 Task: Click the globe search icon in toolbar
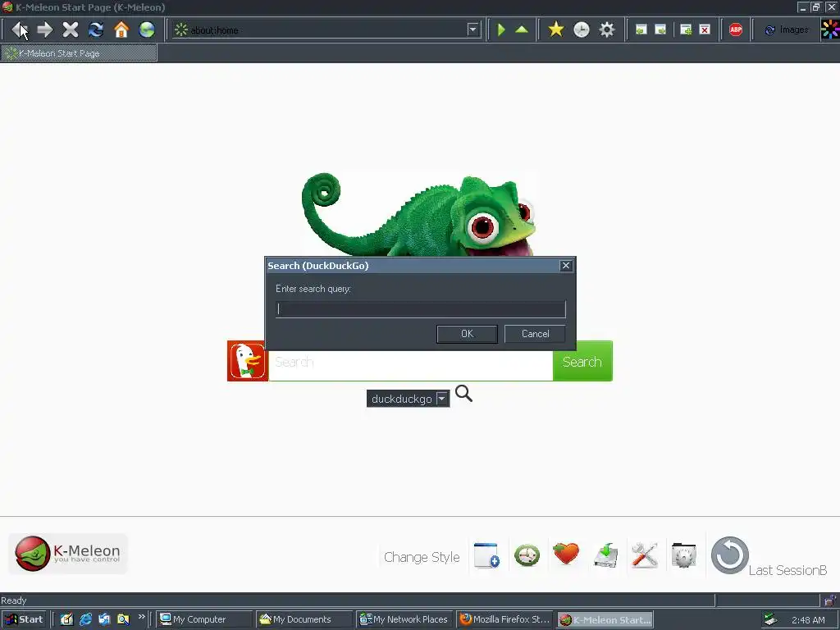click(147, 30)
